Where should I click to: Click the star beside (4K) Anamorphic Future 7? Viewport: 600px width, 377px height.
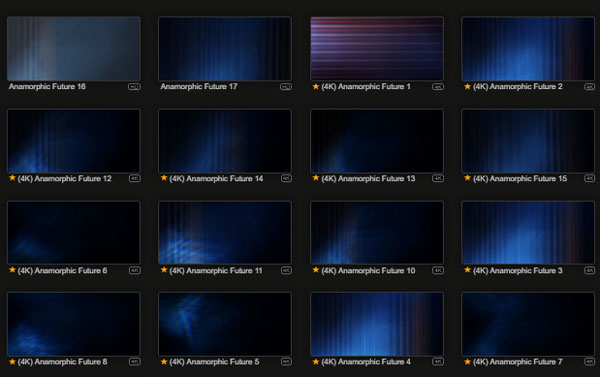[467, 361]
